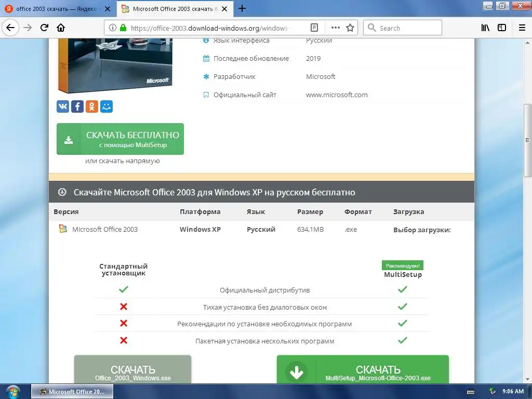Click the calendar icon beside Последнее обновление

(x=206, y=58)
